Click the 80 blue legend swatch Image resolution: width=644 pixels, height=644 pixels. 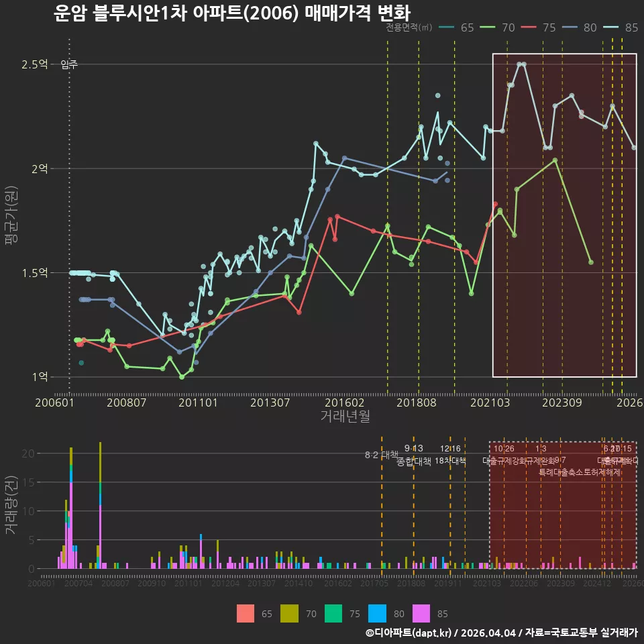(377, 613)
